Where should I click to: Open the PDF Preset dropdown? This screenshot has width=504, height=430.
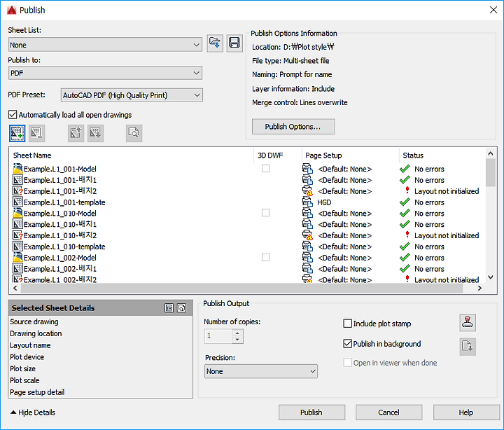(x=132, y=95)
